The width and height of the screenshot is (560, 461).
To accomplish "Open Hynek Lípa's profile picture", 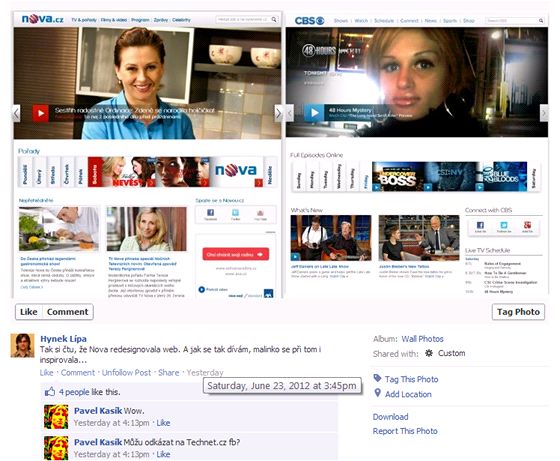I will coord(22,345).
